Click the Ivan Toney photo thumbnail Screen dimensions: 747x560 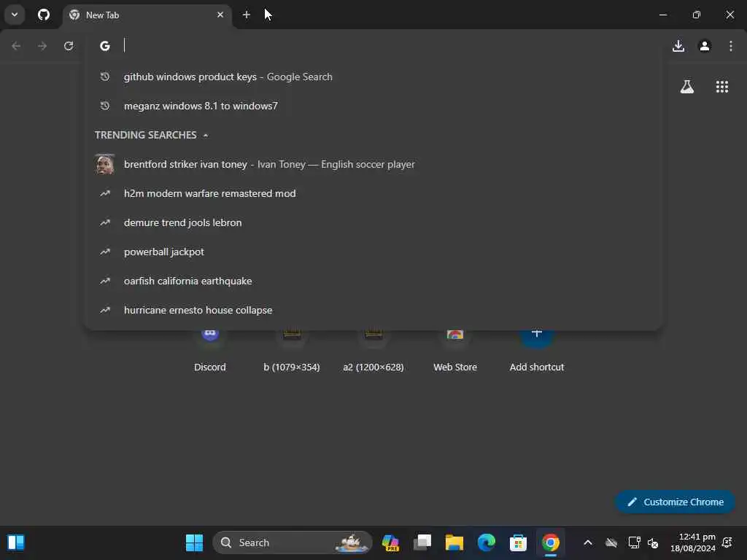tap(105, 164)
